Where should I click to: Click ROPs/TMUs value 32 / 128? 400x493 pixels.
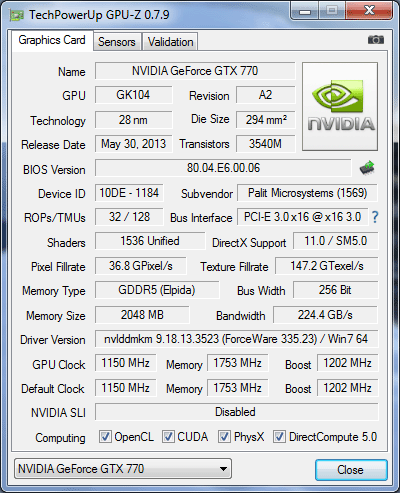[129, 217]
